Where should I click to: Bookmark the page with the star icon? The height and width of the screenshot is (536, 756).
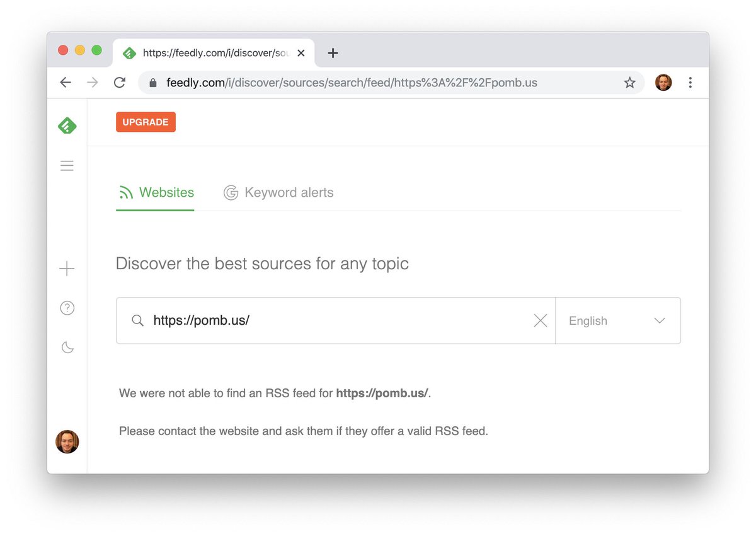coord(629,83)
